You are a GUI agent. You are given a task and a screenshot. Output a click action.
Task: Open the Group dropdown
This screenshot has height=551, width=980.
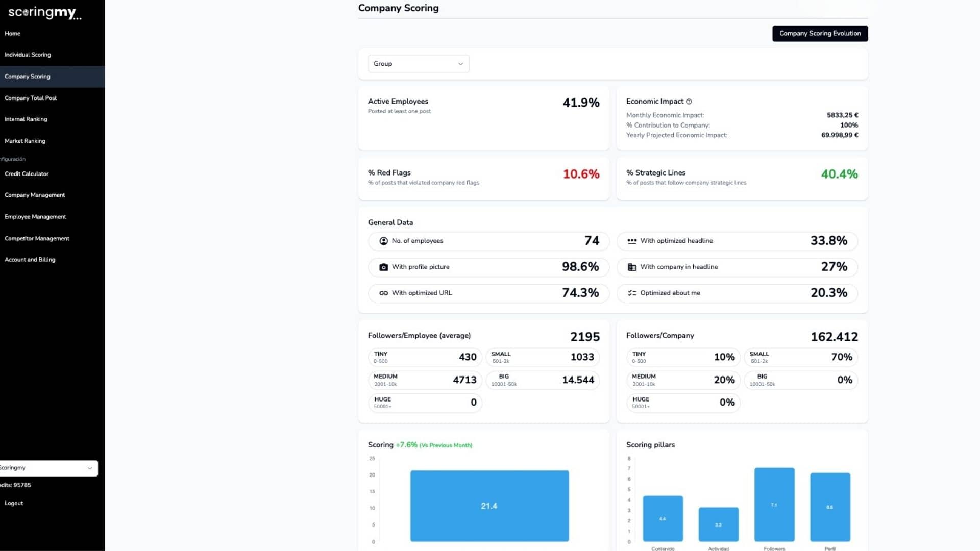[418, 64]
